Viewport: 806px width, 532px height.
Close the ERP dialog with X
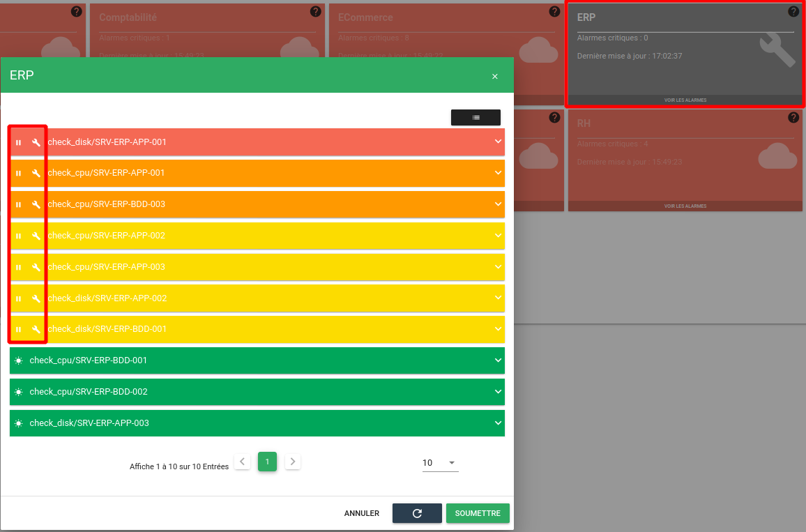point(495,77)
